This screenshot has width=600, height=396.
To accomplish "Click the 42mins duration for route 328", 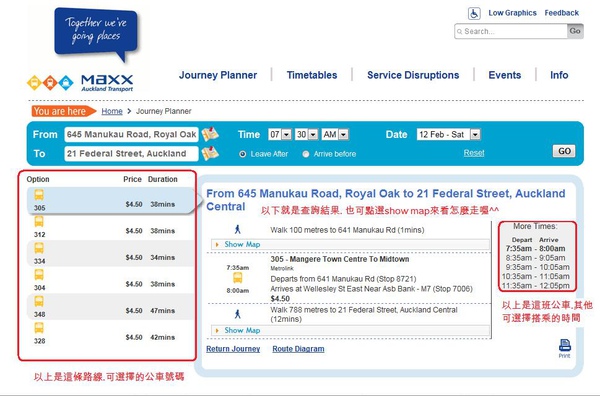I will click(163, 337).
